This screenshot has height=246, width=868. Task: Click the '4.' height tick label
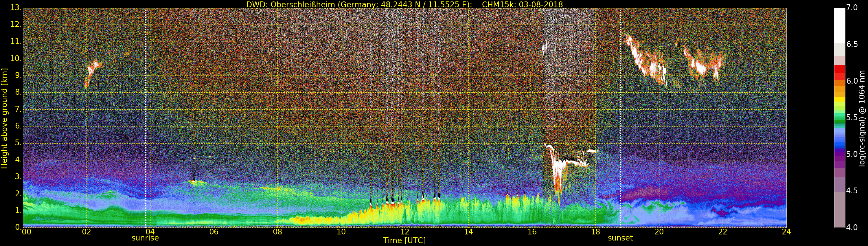18,160
